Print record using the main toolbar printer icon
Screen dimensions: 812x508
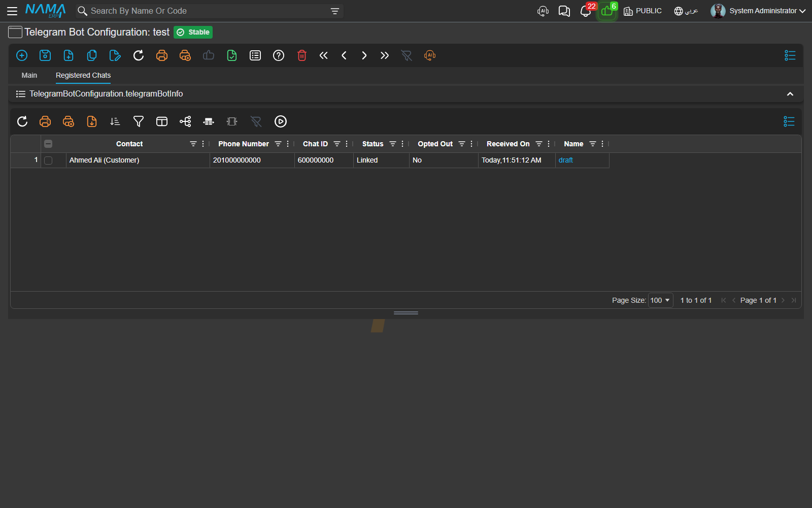coord(162,55)
